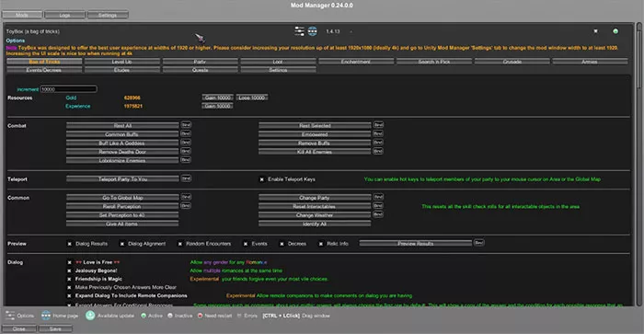Toggle Random Encounters preview checkbox
Image resolution: width=644 pixels, height=334 pixels.
pos(180,244)
